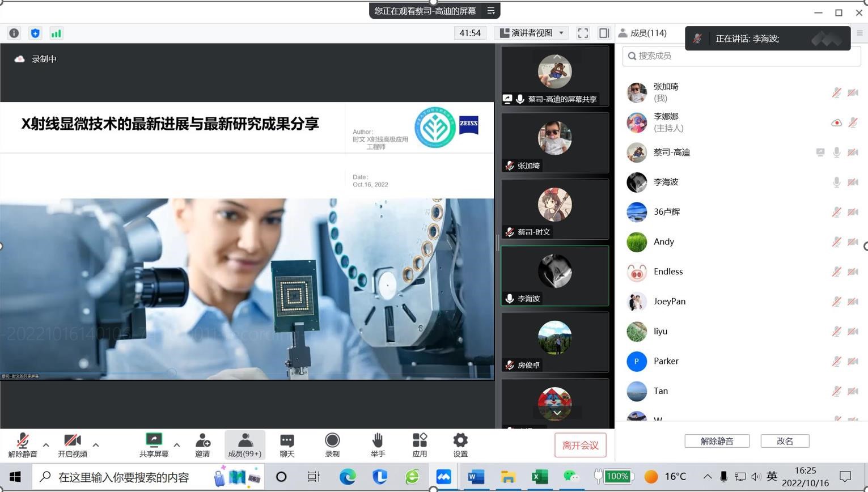Open the 聊天 chat panel
Screen dimensions: 868x492
(287, 445)
